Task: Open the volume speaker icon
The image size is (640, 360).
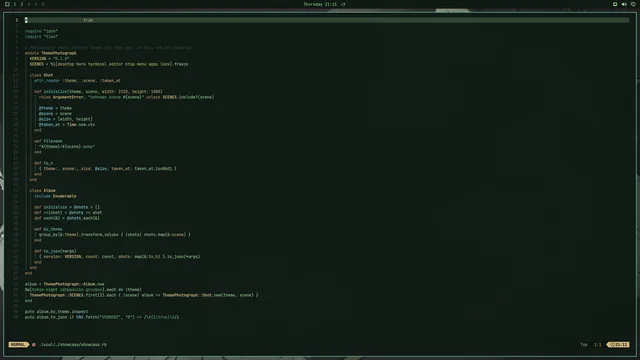Action: click(x=624, y=4)
